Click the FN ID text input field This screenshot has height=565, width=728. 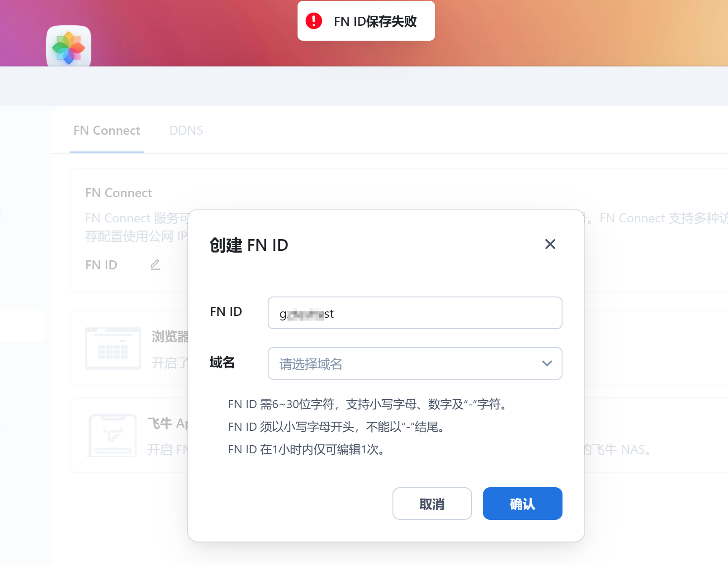point(415,313)
